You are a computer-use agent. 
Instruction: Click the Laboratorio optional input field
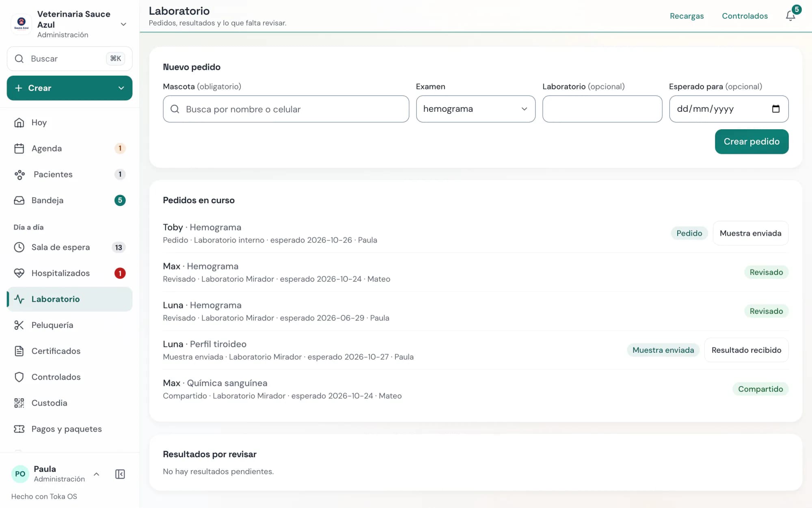(x=602, y=109)
